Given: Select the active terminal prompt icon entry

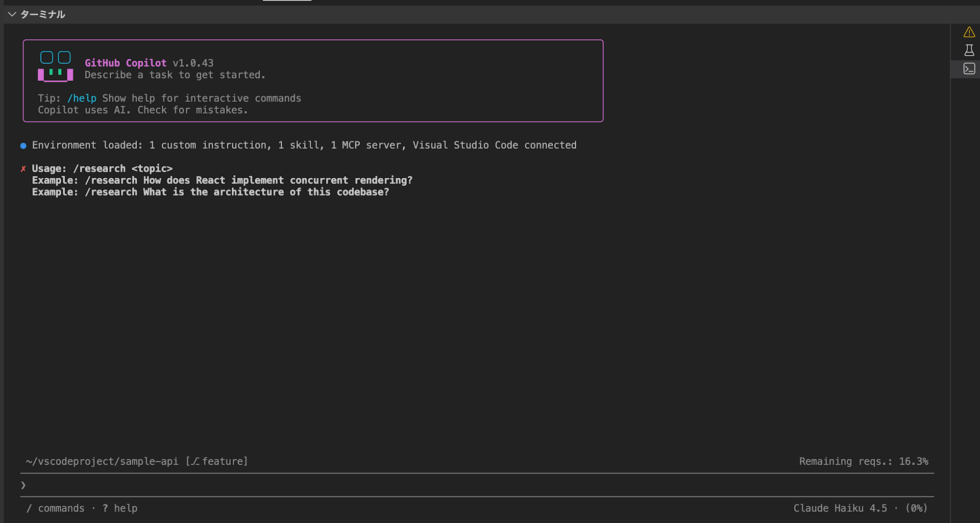Looking at the screenshot, I should pos(969,69).
